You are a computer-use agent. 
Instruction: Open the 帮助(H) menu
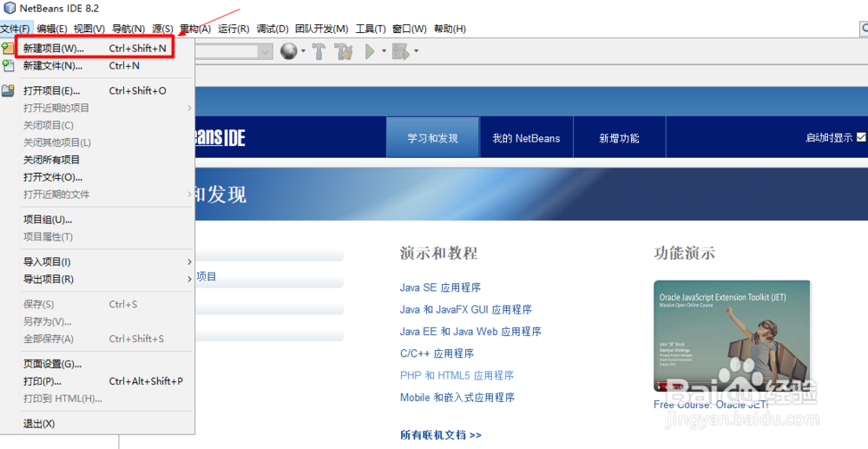(x=450, y=29)
